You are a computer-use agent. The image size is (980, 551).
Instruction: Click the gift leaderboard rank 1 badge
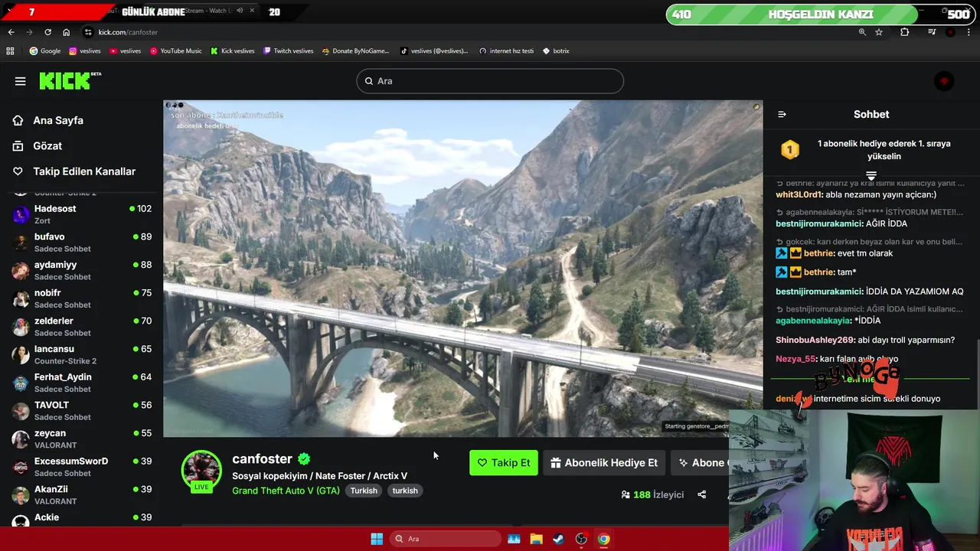click(x=790, y=150)
